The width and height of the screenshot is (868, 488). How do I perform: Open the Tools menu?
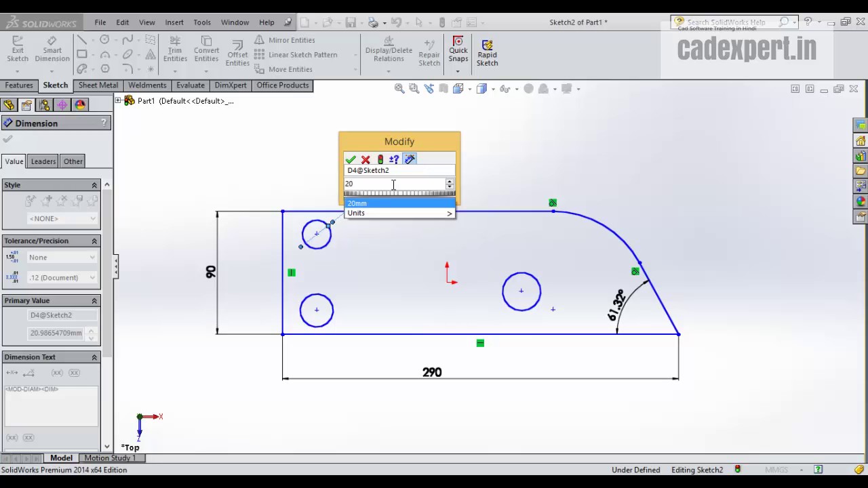[x=202, y=22]
